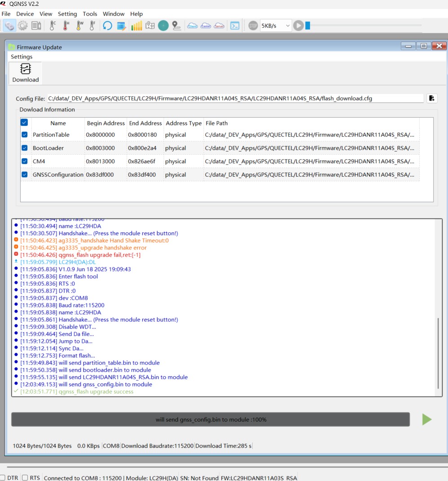Screen dimensions: 448x481
Task: Click the green start download arrow
Action: (x=427, y=419)
